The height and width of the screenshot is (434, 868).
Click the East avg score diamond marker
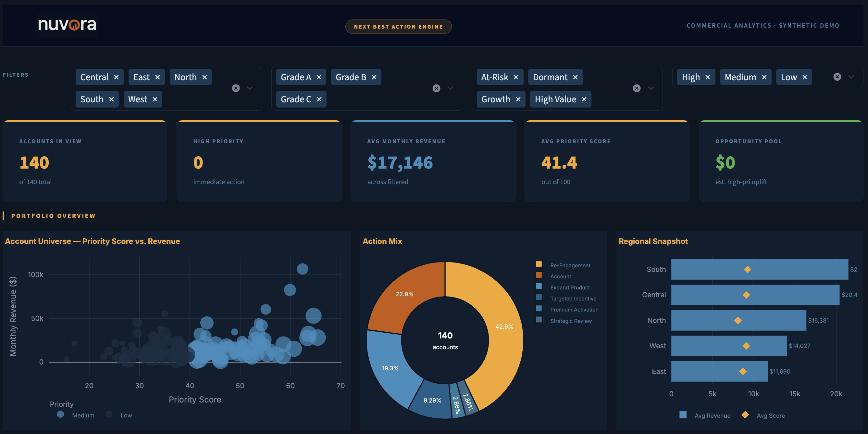(x=743, y=371)
